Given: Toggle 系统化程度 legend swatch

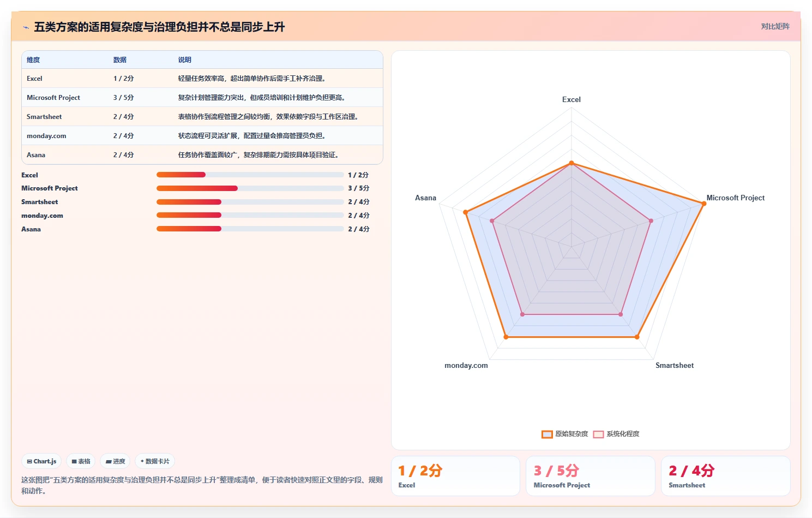Looking at the screenshot, I should click(x=598, y=434).
